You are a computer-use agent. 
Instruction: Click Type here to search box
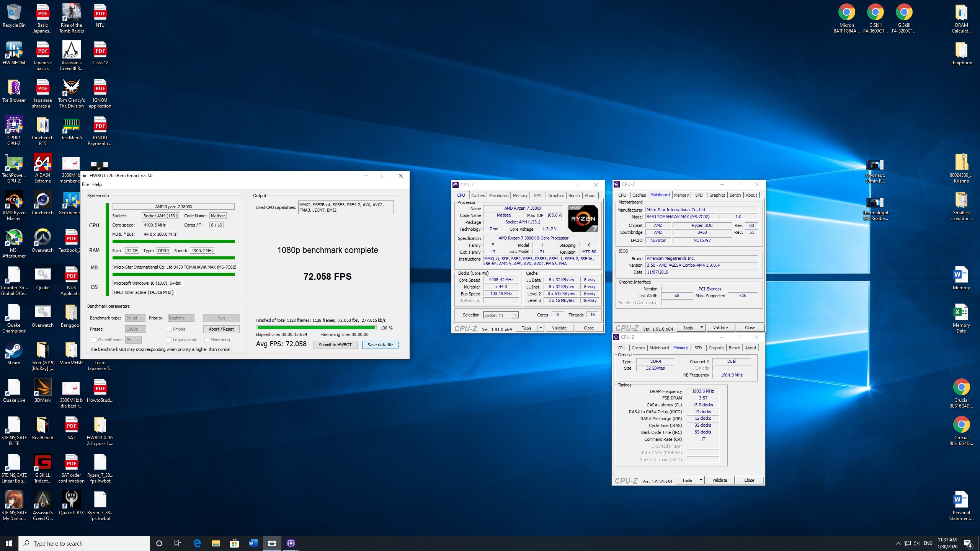pyautogui.click(x=84, y=543)
